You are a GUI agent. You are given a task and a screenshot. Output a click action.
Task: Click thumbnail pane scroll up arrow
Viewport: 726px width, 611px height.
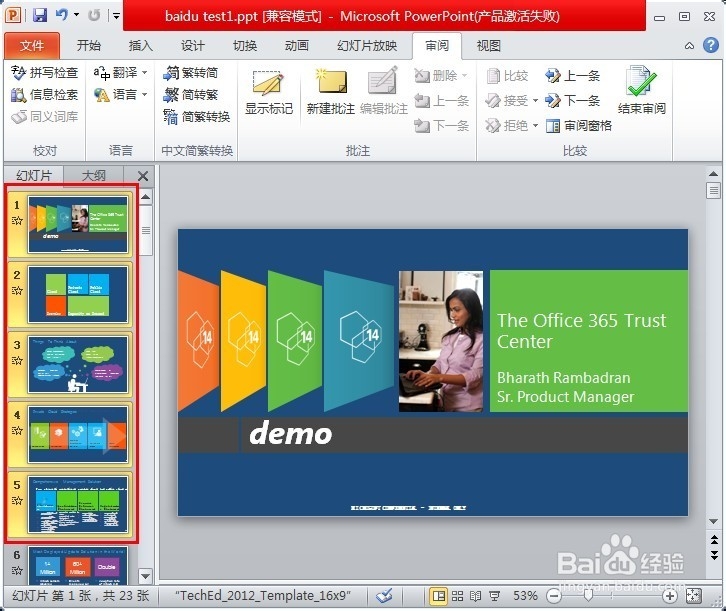tap(145, 197)
